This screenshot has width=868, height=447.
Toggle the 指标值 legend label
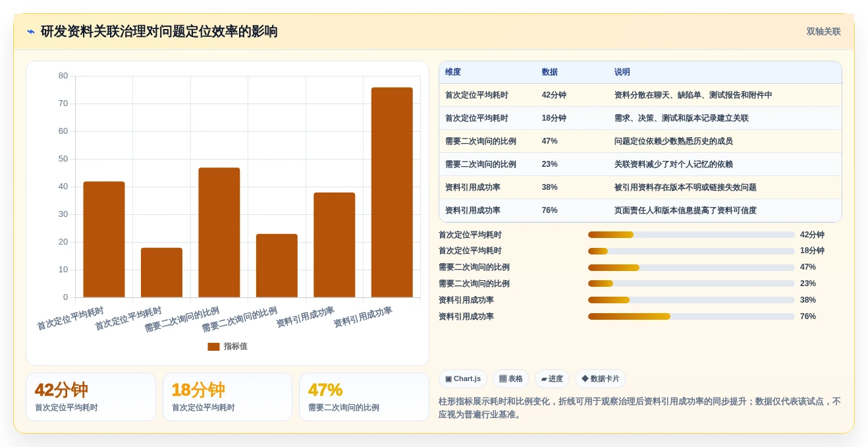(235, 346)
